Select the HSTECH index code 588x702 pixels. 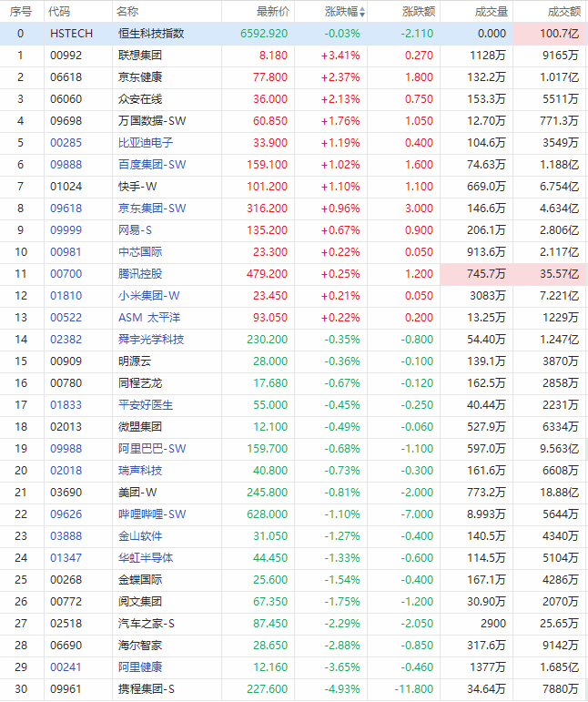pos(71,34)
